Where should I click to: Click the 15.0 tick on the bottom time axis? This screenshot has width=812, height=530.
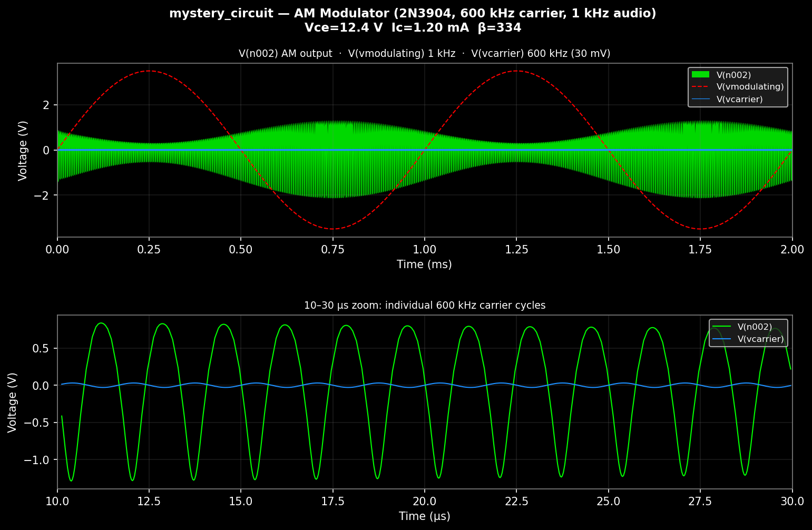tap(241, 502)
